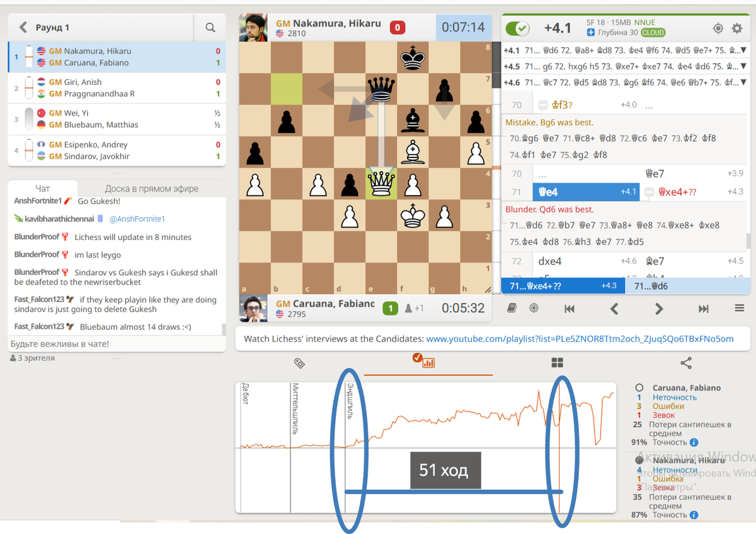Open the multiboard grid tab

[557, 363]
